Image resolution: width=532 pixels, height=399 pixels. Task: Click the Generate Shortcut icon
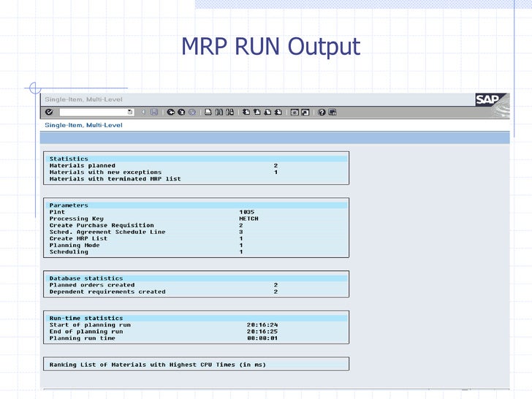click(305, 112)
